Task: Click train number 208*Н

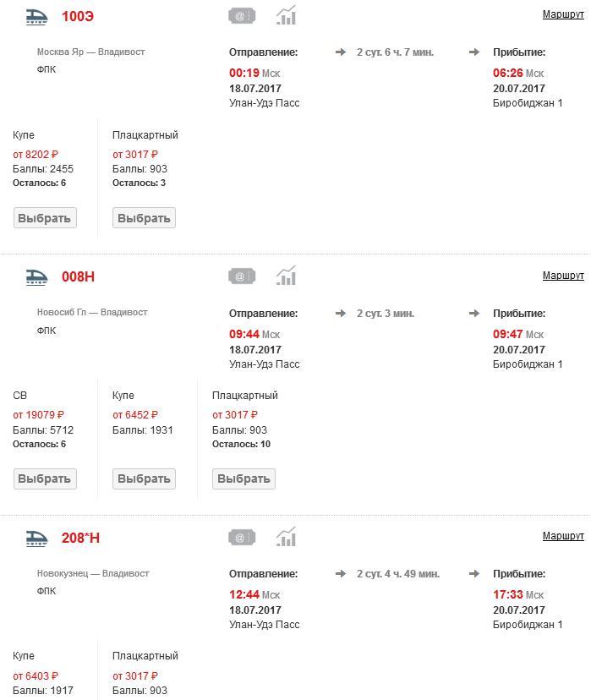Action: [x=80, y=538]
